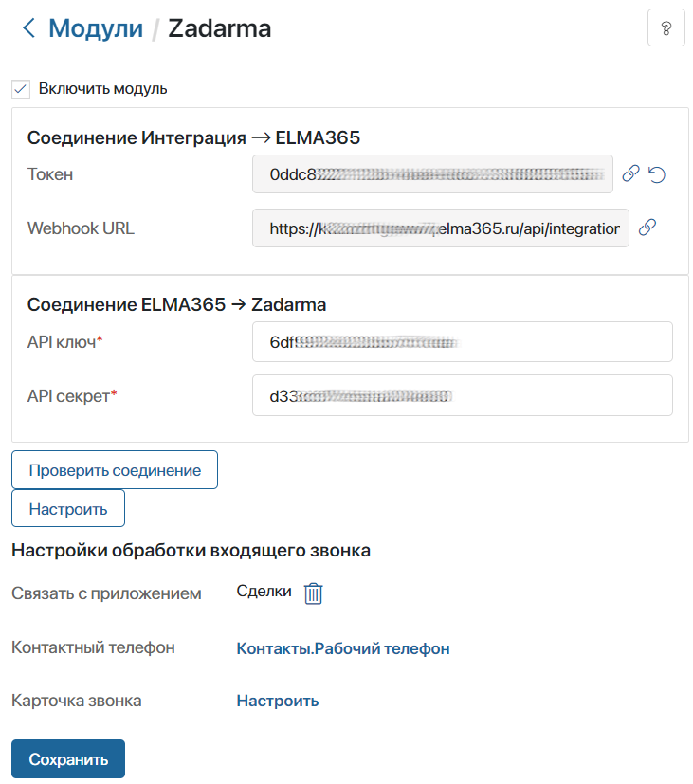Click the API секрет input field
This screenshot has height=784, width=693.
pos(463,395)
